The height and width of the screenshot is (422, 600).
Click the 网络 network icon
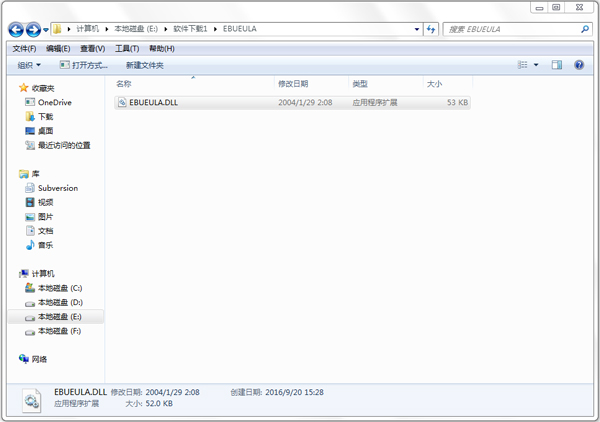tap(24, 359)
